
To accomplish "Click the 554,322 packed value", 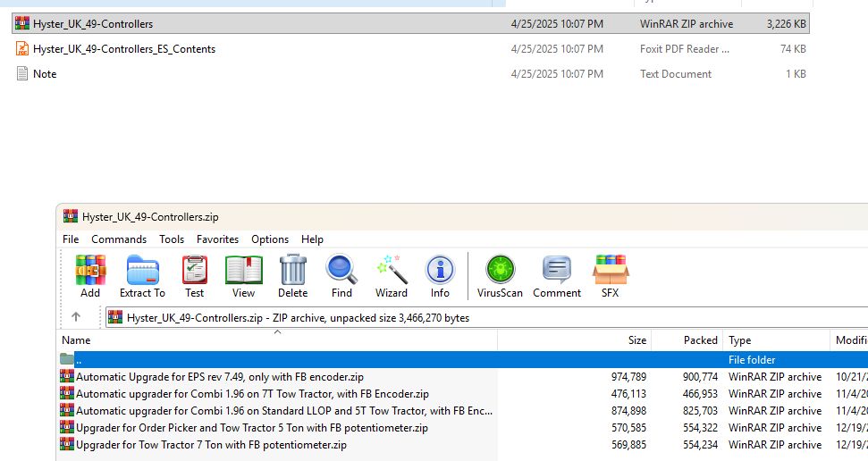I will coord(700,427).
